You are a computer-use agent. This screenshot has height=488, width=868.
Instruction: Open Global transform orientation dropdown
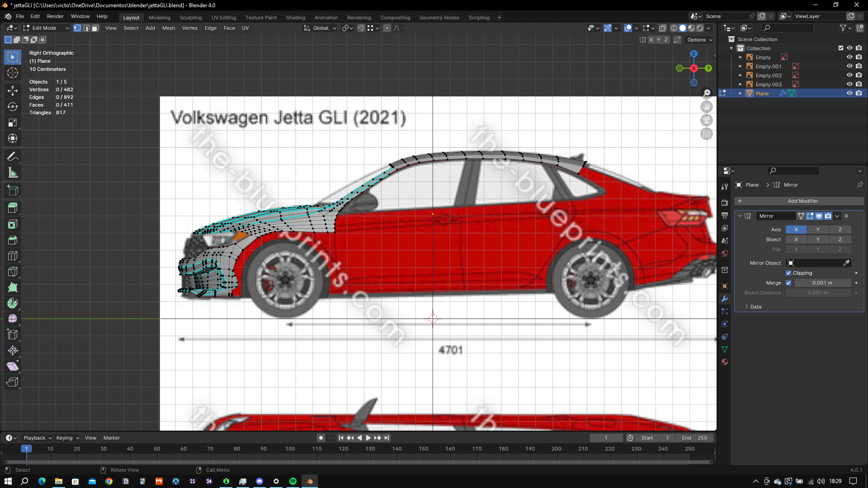tap(320, 28)
